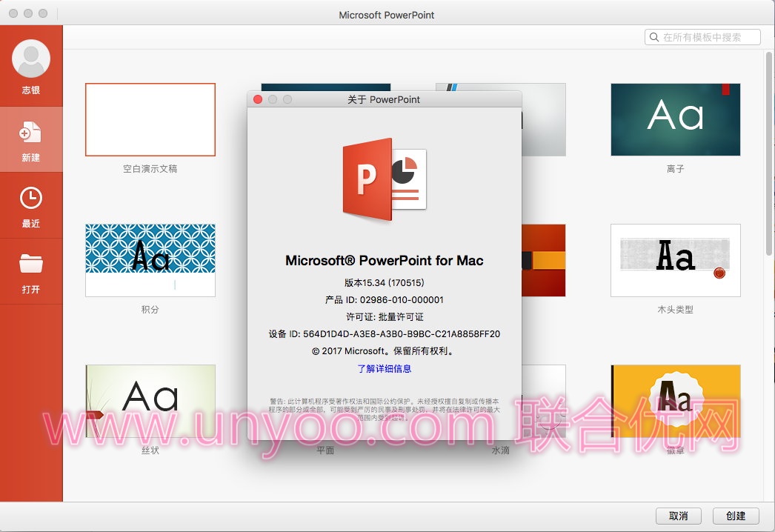Click the 平面 template label

[325, 450]
